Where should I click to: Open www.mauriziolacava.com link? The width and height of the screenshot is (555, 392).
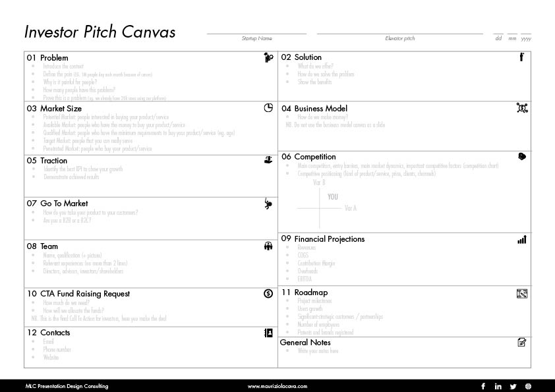277,386
